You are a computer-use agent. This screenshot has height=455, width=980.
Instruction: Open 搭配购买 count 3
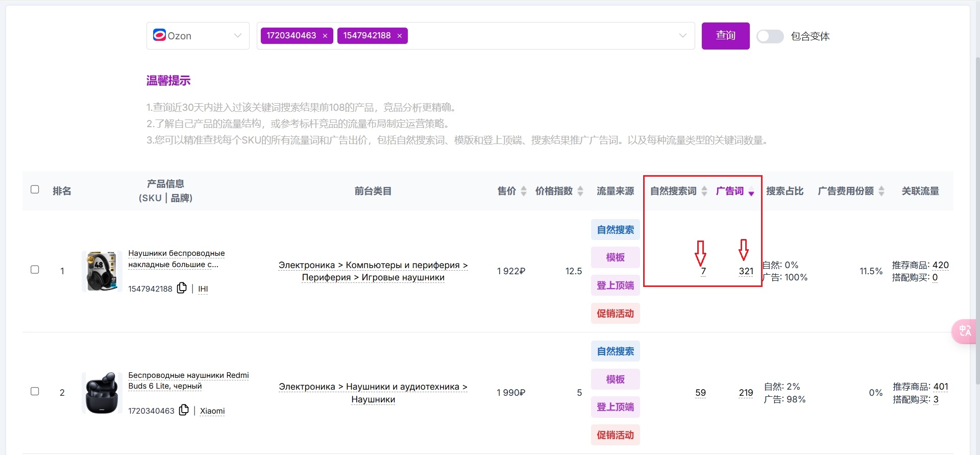click(936, 399)
